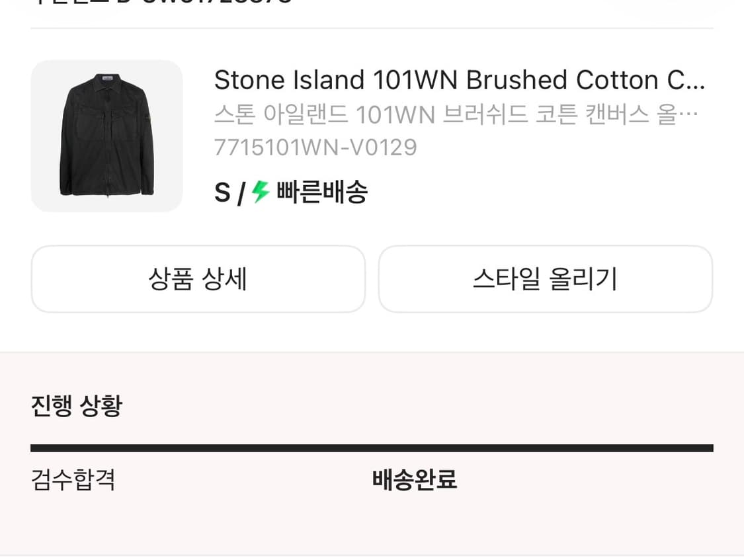744x560 pixels.
Task: Tap the slash separator after size S
Action: click(x=241, y=194)
